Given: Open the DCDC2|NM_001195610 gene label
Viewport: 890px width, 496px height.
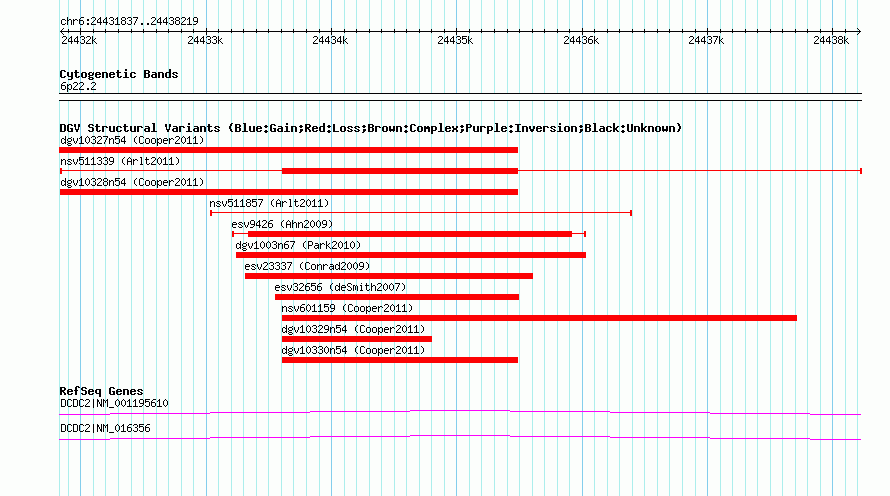Looking at the screenshot, I should pos(114,403).
